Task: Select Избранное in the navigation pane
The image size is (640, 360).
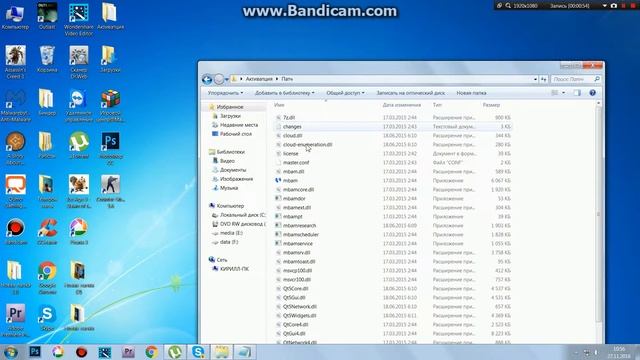Action: coord(230,107)
